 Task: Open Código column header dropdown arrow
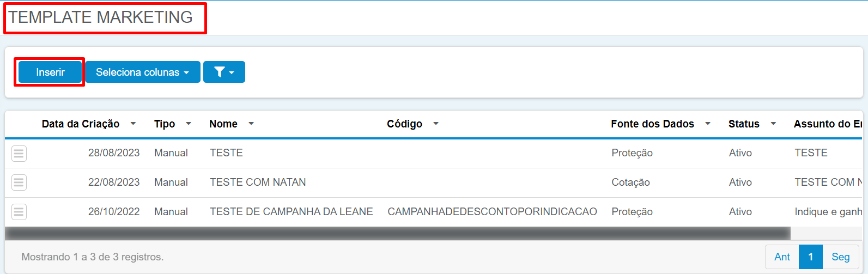[x=436, y=124]
